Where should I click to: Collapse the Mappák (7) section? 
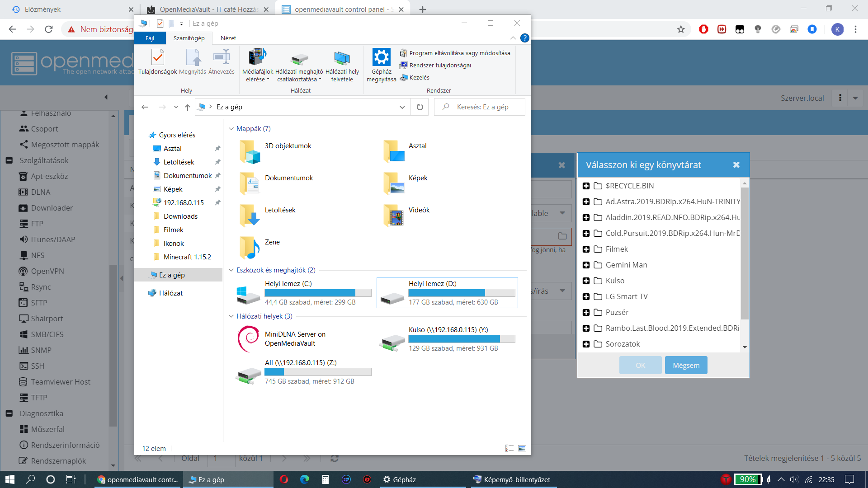click(x=231, y=129)
